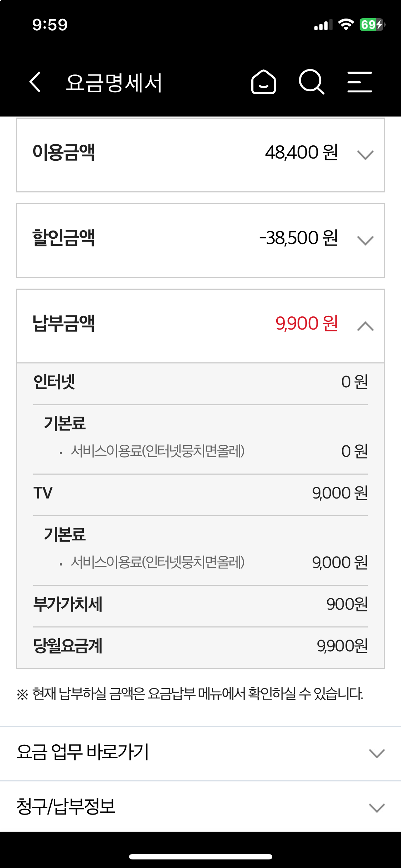Screen dimensions: 401x868
Task: Collapse the 납부금액 section chevron
Action: [x=365, y=326]
